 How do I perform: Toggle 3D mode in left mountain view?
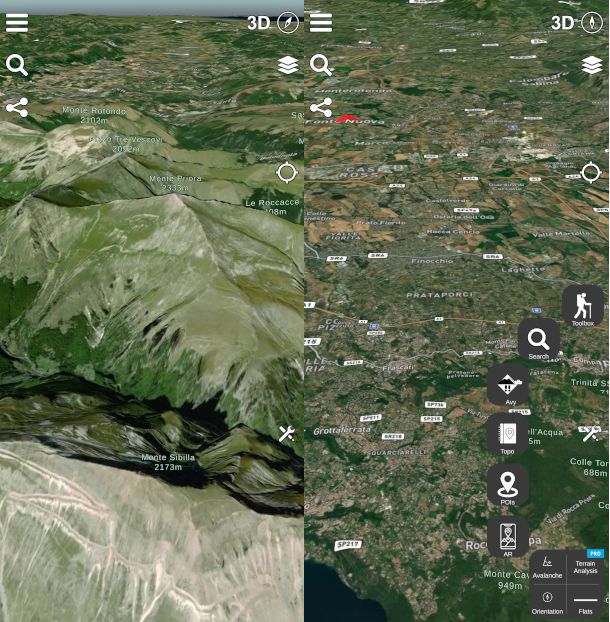259,22
